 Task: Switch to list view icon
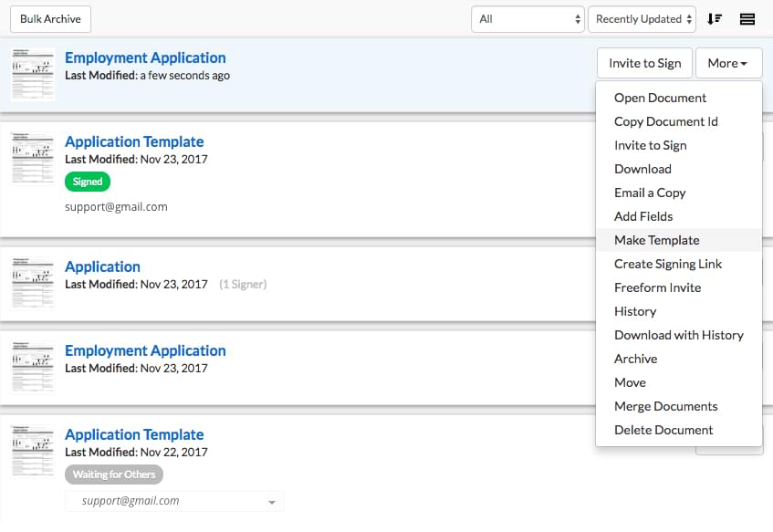coord(747,19)
